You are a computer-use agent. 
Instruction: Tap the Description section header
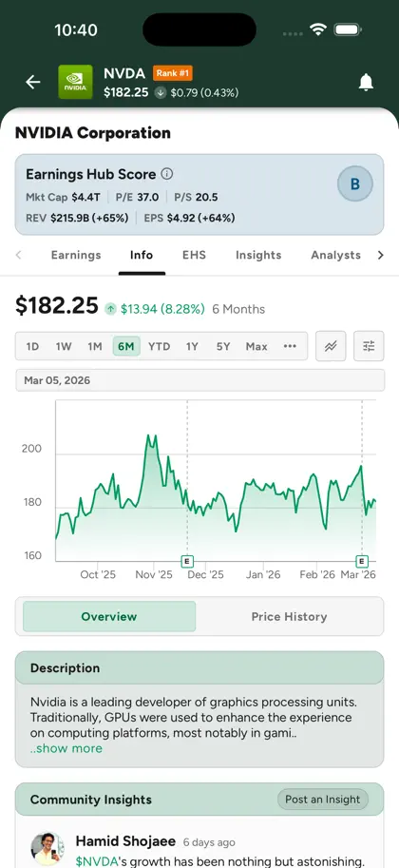point(199,668)
